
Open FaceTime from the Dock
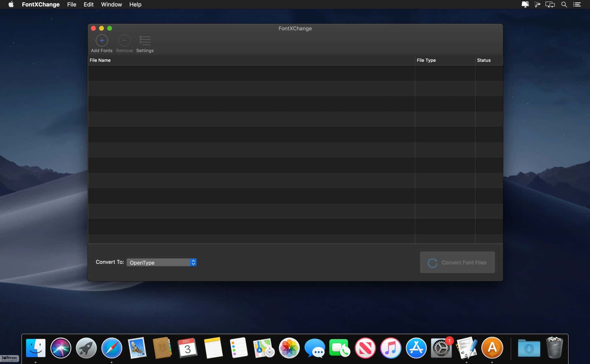340,348
